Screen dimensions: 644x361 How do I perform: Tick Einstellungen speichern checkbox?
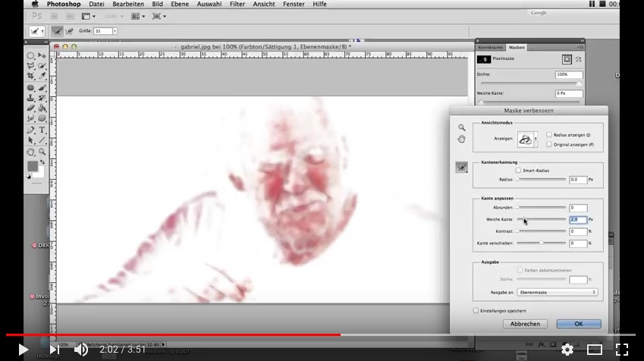[476, 310]
